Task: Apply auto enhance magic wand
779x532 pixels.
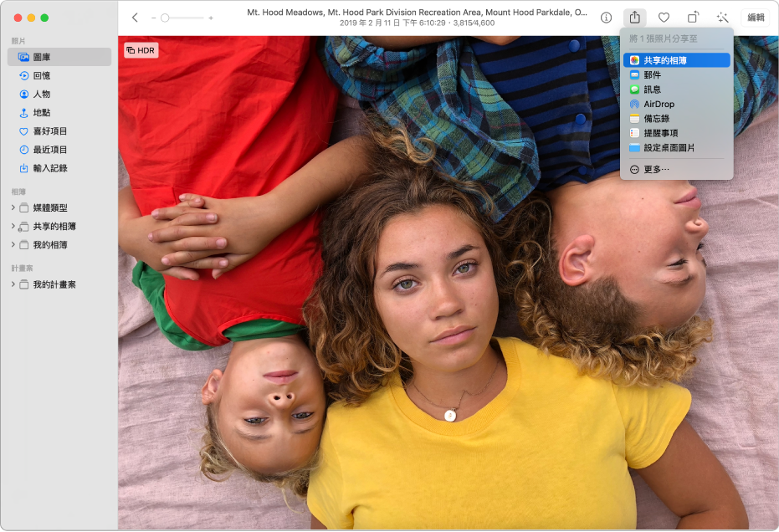Action: click(722, 18)
